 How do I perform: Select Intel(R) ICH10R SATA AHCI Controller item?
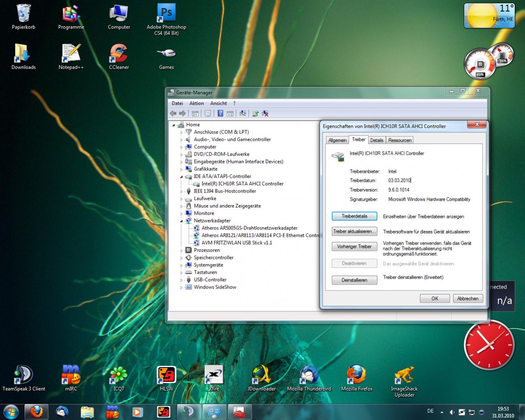[242, 184]
